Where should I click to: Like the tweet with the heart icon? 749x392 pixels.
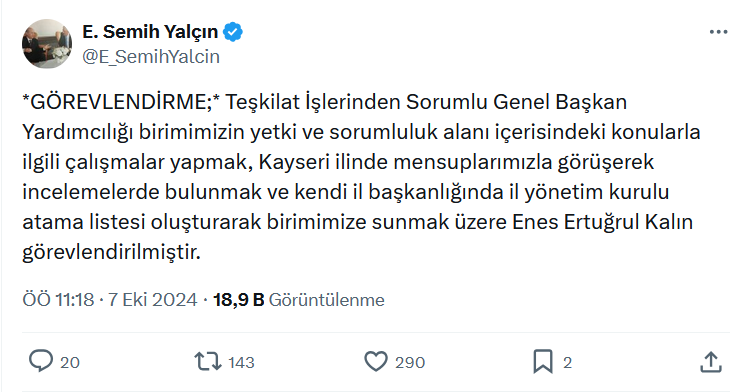pos(376,362)
